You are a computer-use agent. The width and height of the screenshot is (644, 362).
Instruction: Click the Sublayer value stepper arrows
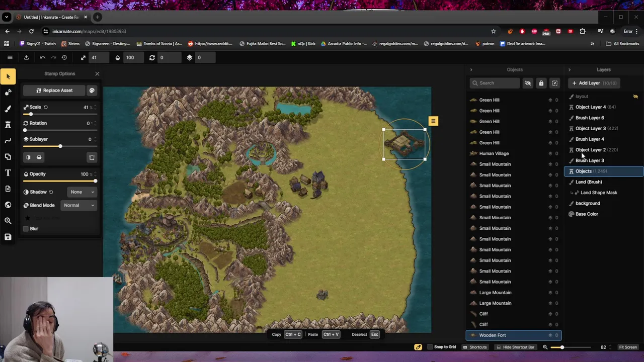pyautogui.click(x=95, y=139)
